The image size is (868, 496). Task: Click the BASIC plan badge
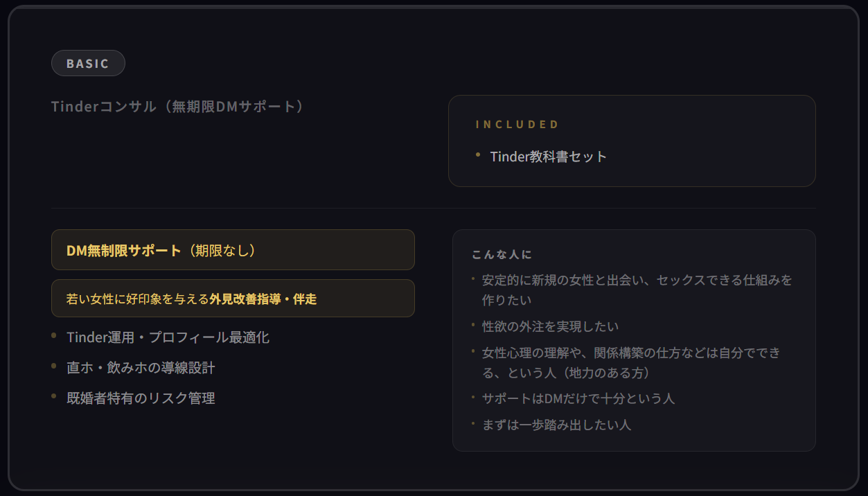[x=88, y=63]
